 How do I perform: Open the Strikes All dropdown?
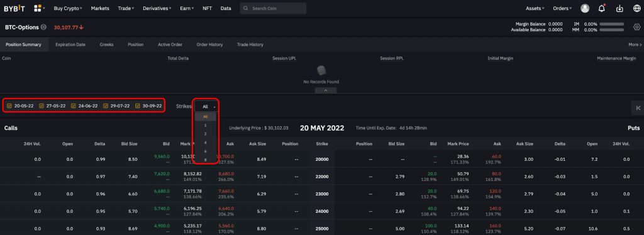point(206,106)
